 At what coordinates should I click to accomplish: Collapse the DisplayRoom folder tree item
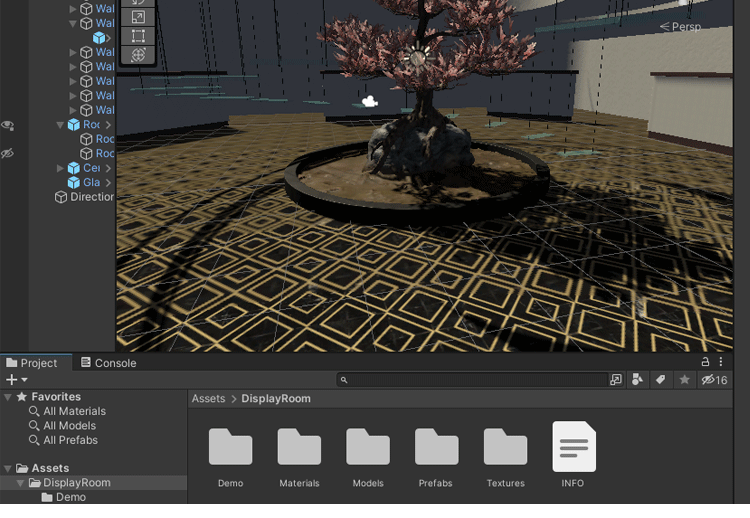(21, 483)
